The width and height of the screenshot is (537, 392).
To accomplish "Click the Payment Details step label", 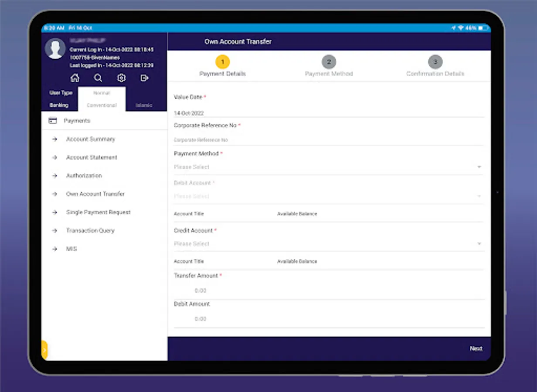I will click(x=222, y=74).
